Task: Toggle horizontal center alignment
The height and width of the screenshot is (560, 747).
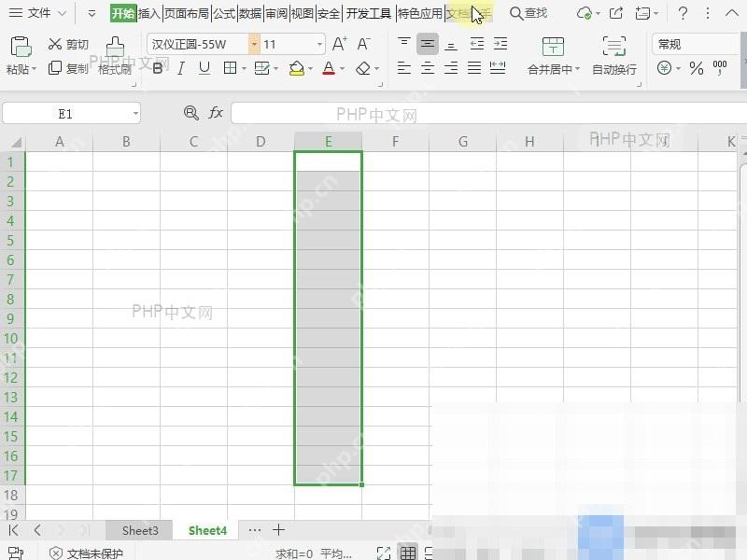Action: point(428,68)
